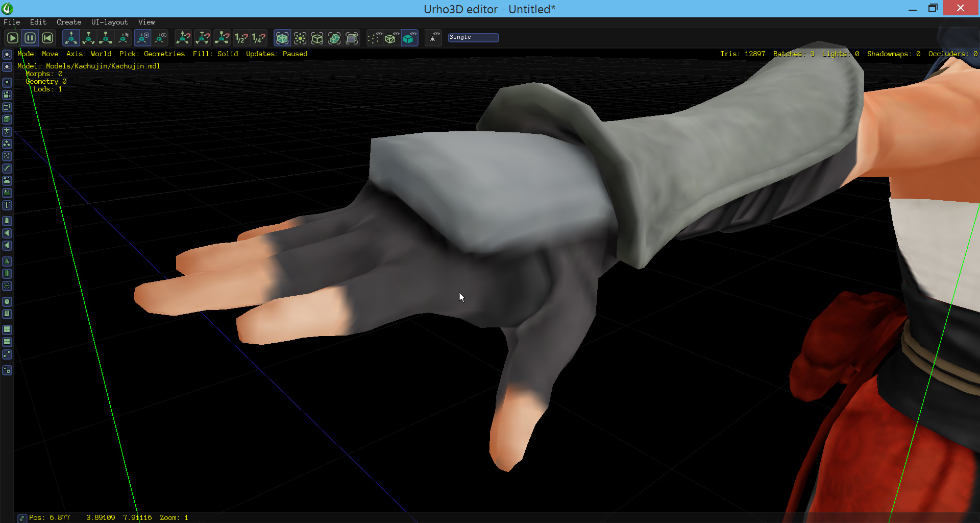The image size is (980, 523).
Task: Select the Select edit mode tool with cursor
Action: 123,38
